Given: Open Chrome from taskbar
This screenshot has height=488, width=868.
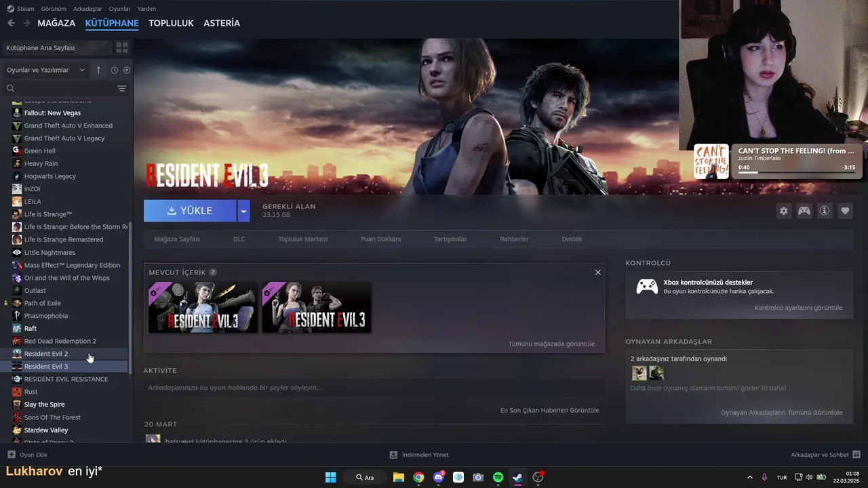Looking at the screenshot, I should (418, 477).
